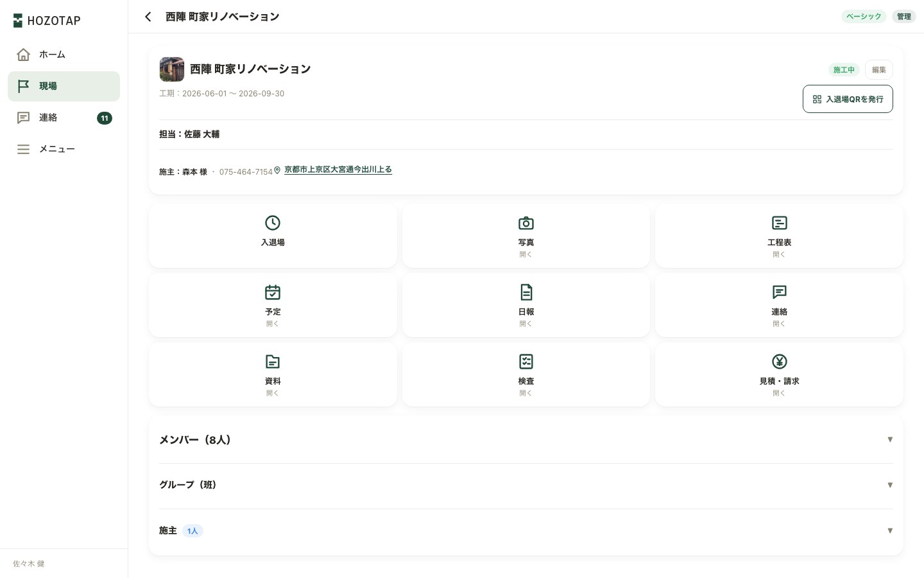This screenshot has height=578, width=924.
Task: Open the メニュー sidebar item
Action: click(64, 149)
